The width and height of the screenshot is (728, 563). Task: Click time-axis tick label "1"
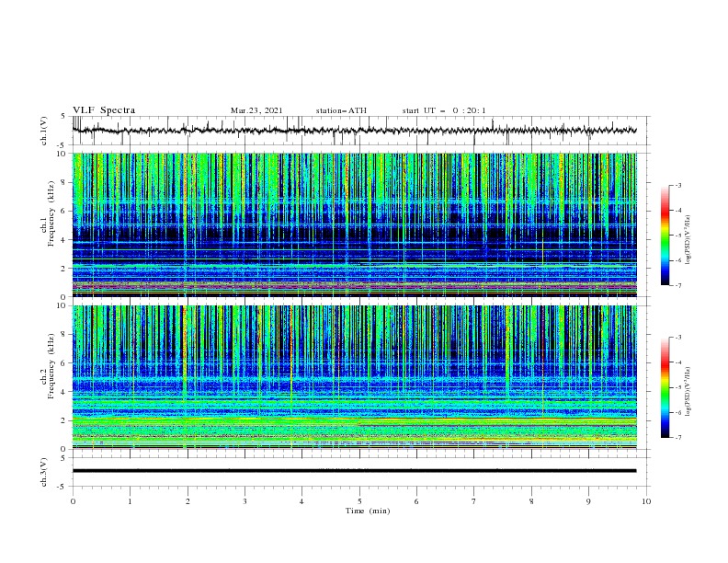[x=130, y=501]
